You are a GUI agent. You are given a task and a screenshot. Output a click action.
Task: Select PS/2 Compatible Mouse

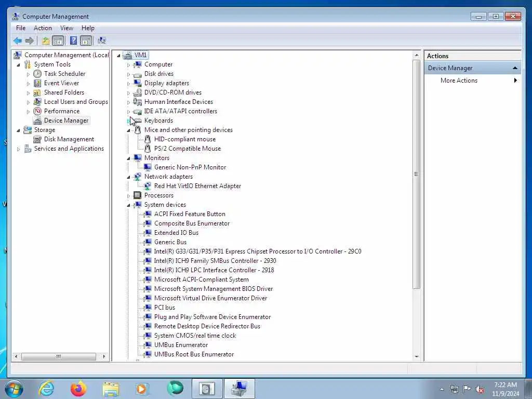[187, 149]
